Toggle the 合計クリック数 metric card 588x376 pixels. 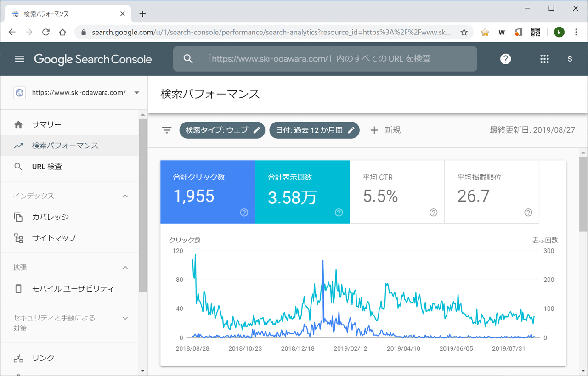tap(208, 192)
